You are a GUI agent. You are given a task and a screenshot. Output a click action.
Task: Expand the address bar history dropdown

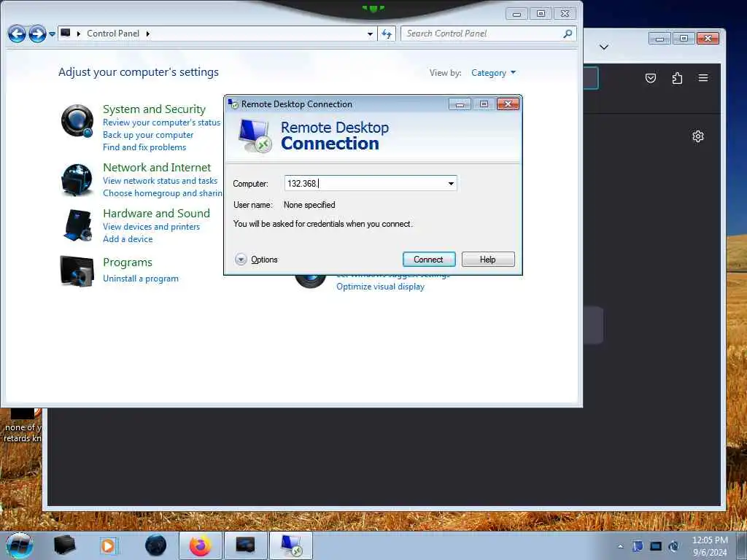pos(370,34)
